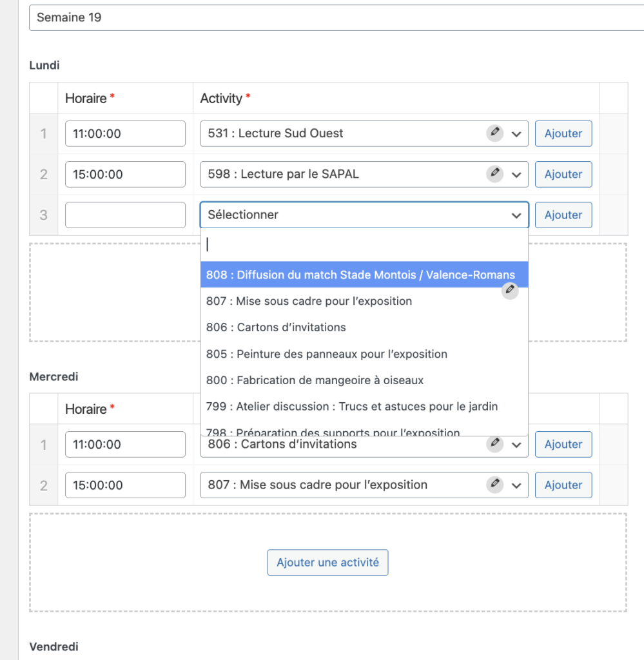Click the Mercredi section heading
The width and height of the screenshot is (644, 660).
tap(54, 376)
